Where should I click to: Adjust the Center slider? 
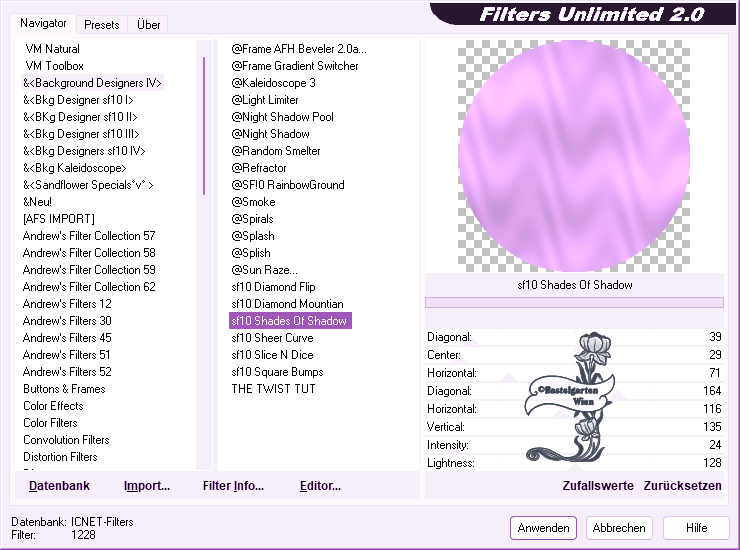pyautogui.click(x=574, y=355)
